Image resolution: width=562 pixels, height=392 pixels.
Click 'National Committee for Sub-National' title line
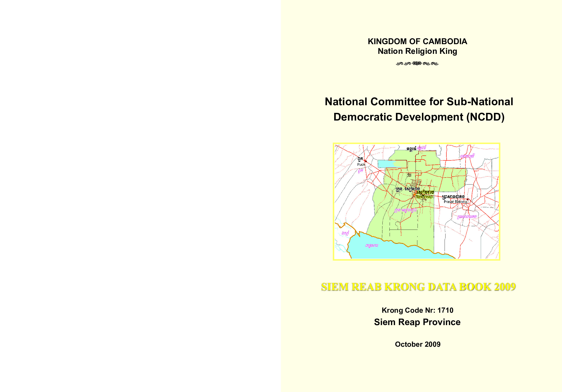(419, 102)
